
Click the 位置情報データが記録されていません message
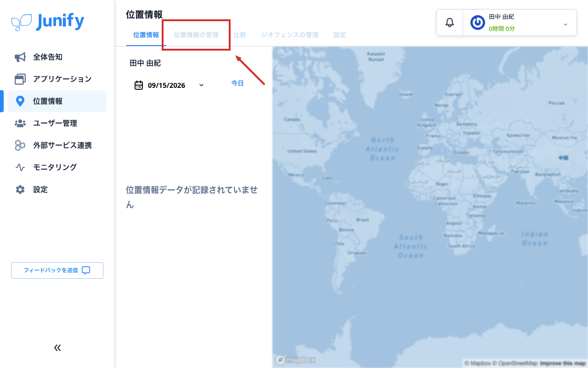192,197
